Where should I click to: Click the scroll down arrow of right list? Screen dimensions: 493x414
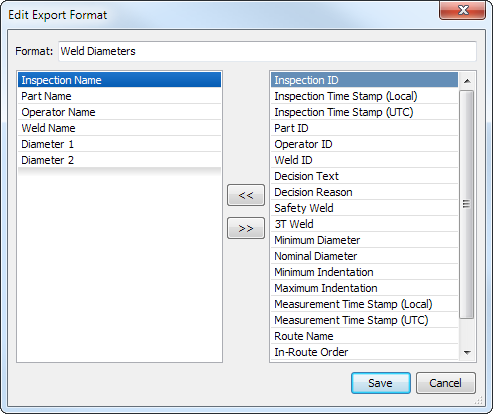pyautogui.click(x=467, y=352)
